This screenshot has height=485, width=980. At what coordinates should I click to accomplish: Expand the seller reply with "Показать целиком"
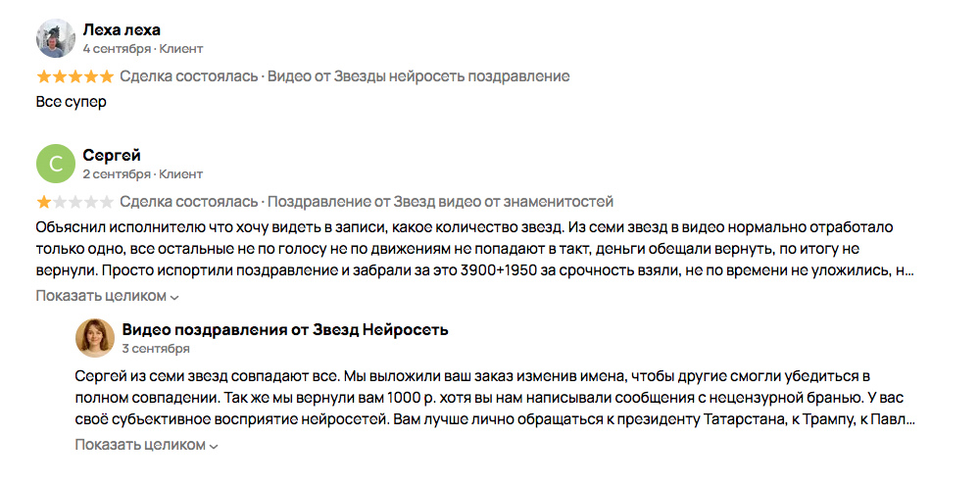146,445
